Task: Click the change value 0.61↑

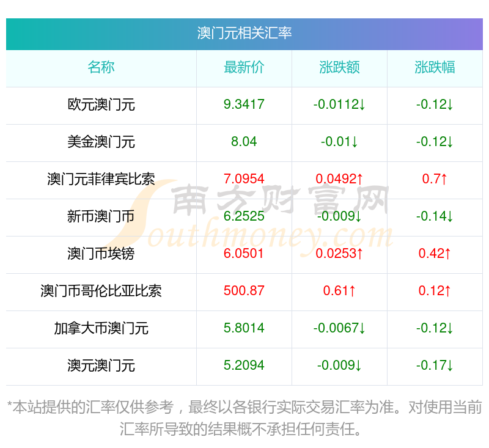Action: (339, 291)
